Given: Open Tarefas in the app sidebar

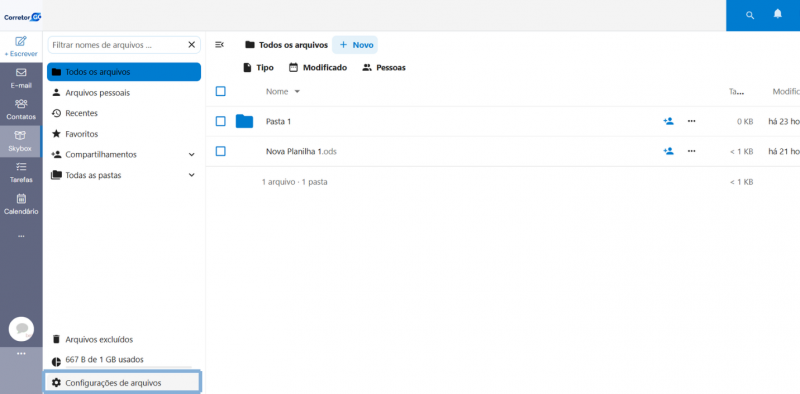Looking at the screenshot, I should click(21, 173).
